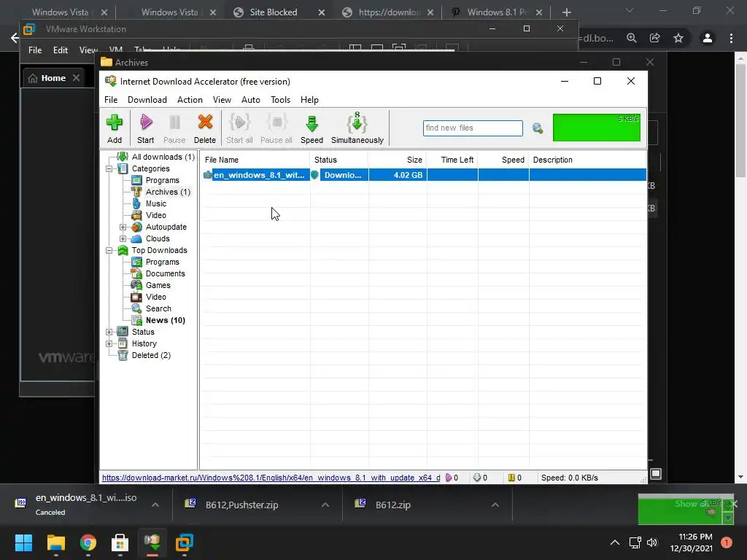Screen dimensions: 747x560
Task: Click the Add download toolbar icon
Action: coord(115,128)
